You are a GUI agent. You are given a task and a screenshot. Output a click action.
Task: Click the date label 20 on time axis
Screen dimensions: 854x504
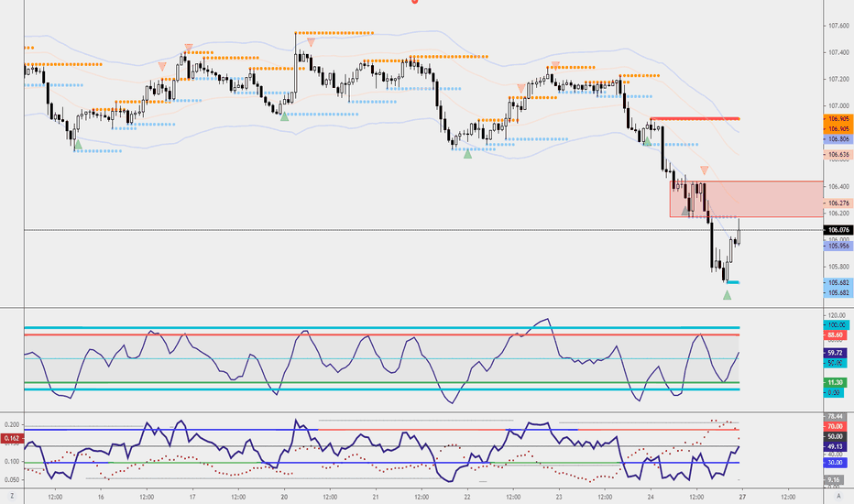coord(284,497)
